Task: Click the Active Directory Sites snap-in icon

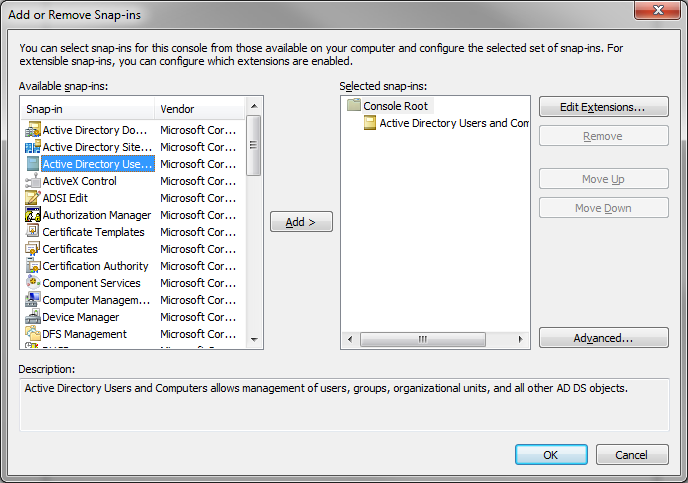Action: click(x=33, y=147)
